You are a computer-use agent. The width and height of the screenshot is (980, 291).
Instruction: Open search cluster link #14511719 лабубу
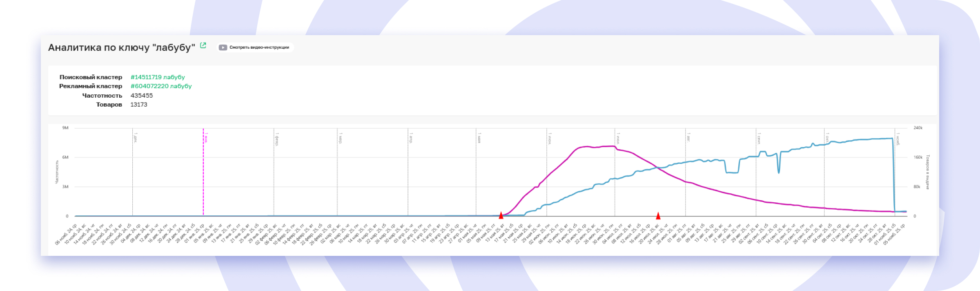[x=158, y=77]
